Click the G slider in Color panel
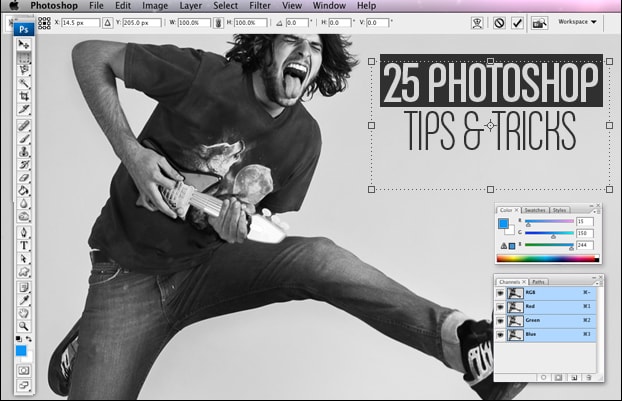 [549, 233]
